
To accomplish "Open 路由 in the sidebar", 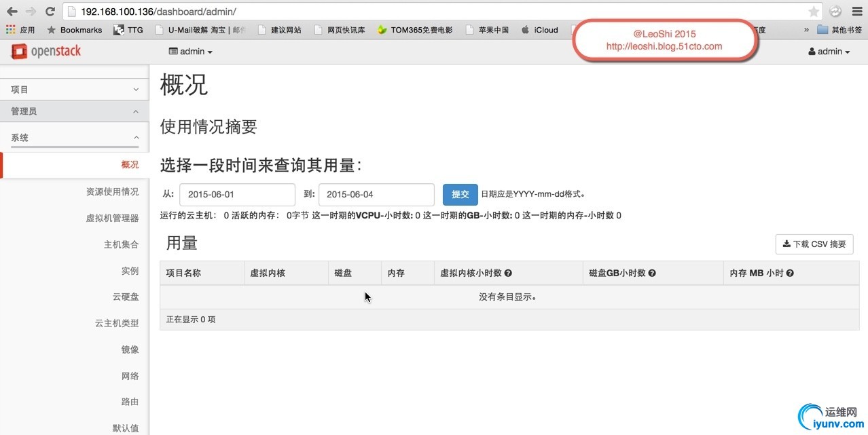I will pos(130,402).
